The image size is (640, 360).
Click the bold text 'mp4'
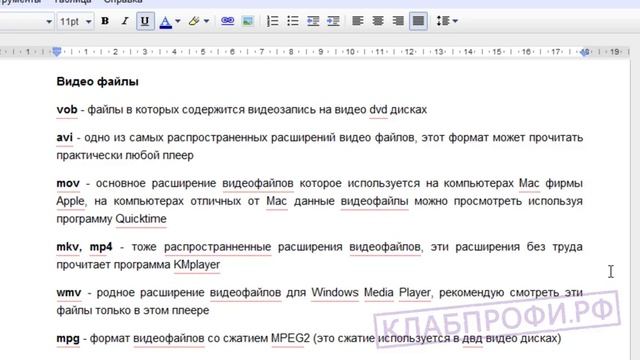coord(101,247)
